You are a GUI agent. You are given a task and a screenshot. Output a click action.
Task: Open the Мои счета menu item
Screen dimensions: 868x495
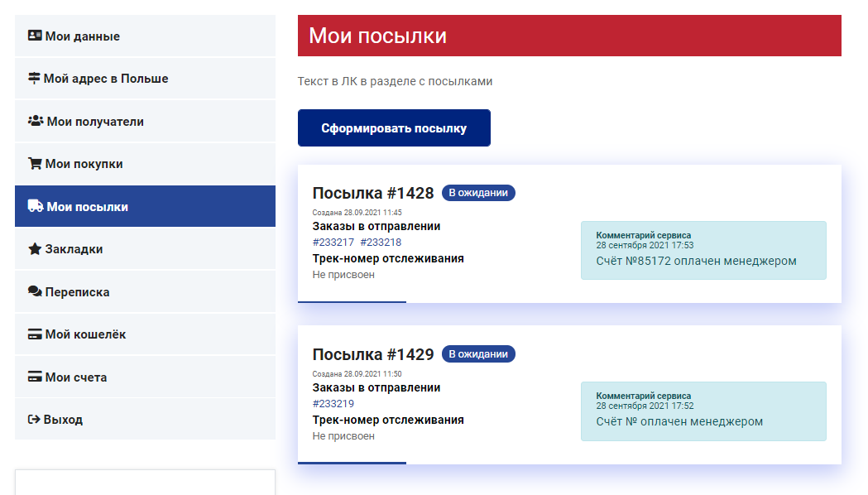pos(76,377)
